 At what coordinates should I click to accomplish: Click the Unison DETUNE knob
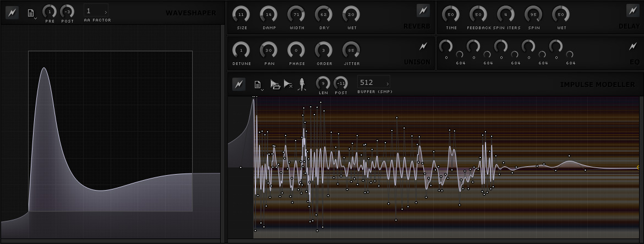coord(241,50)
